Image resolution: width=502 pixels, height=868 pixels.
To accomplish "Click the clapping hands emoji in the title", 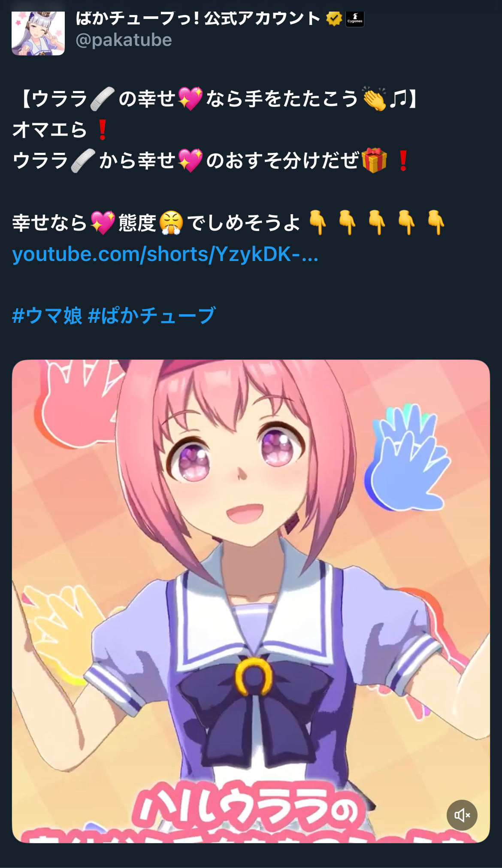I will click(374, 99).
